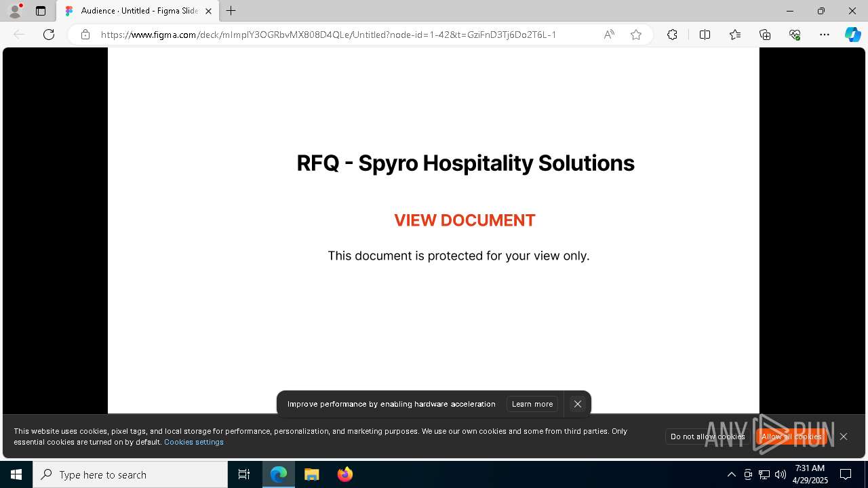The height and width of the screenshot is (488, 868).
Task: Click Do not allow cookies
Action: pyautogui.click(x=707, y=436)
